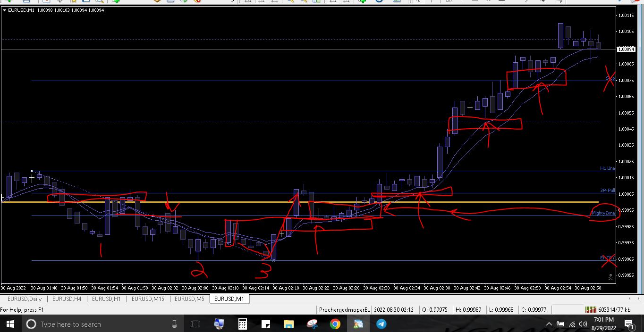Click the C: 0.99977 close price cell
The height and width of the screenshot is (332, 644).
tap(534, 309)
